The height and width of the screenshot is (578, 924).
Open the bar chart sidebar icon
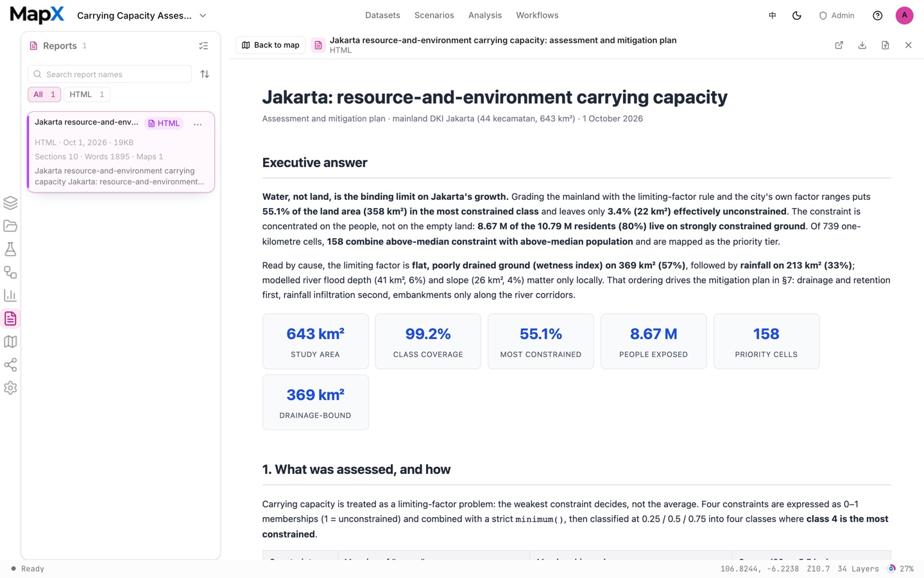(x=10, y=295)
